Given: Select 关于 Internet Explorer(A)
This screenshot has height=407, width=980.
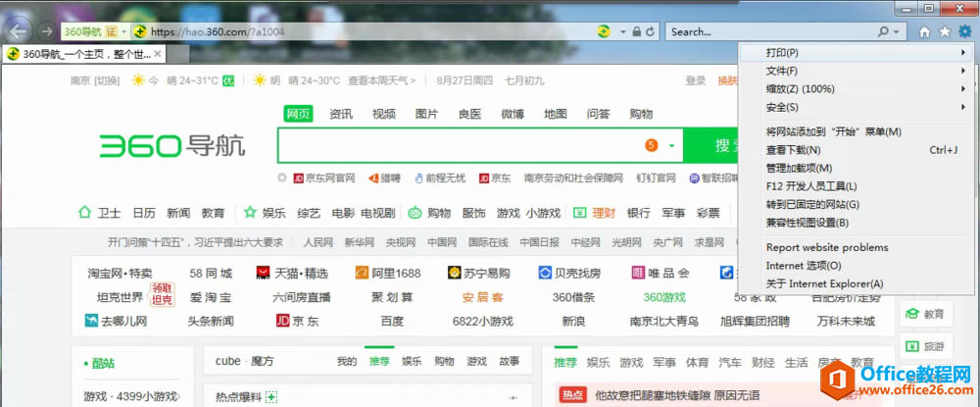Looking at the screenshot, I should tap(856, 283).
